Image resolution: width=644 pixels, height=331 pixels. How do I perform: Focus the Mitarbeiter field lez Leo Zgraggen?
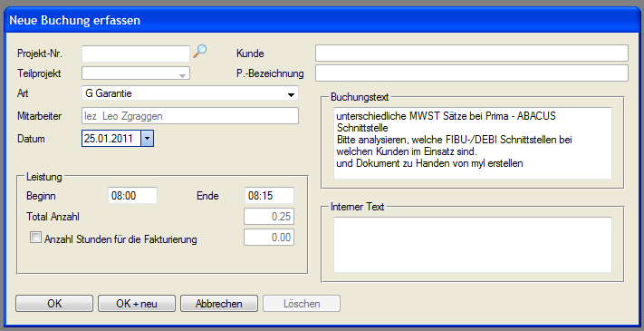pos(190,116)
